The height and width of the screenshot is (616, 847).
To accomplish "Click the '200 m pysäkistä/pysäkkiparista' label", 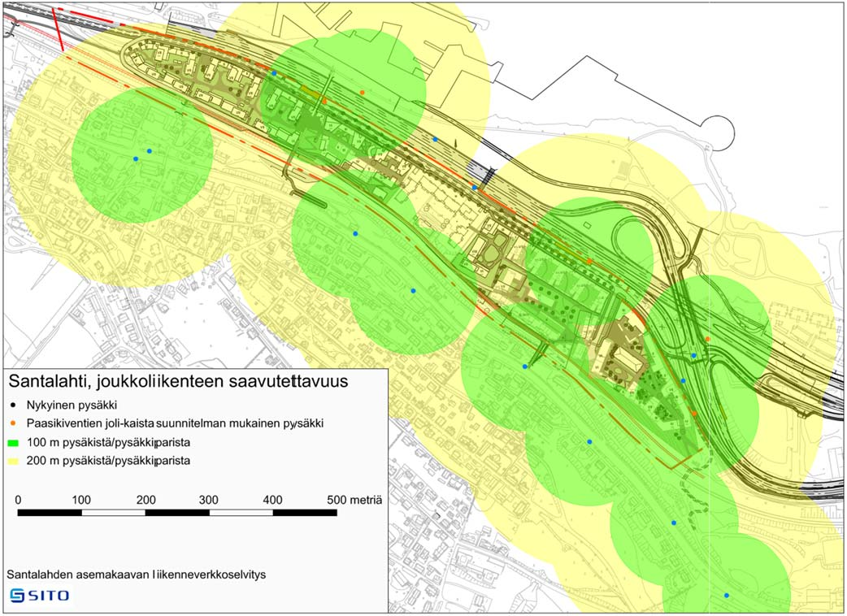I will pos(107,461).
